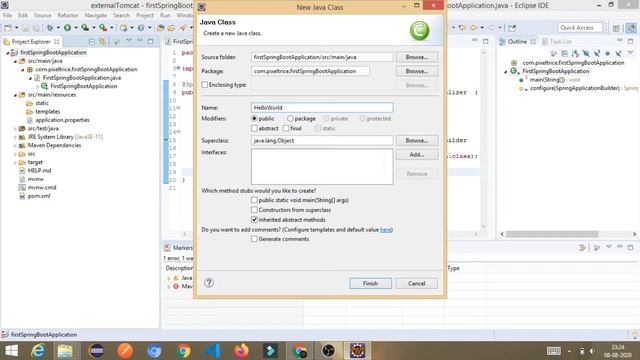Expand the target folder node

(x=15, y=162)
